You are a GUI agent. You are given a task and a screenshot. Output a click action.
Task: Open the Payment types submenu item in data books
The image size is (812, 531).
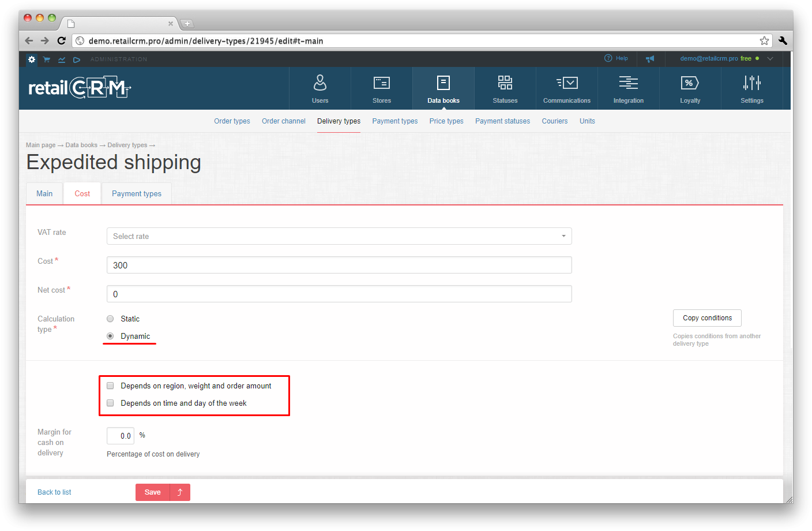point(395,121)
